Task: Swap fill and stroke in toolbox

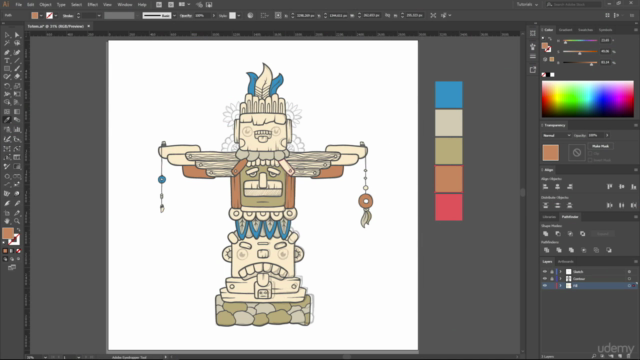Action: pyautogui.click(x=18, y=230)
